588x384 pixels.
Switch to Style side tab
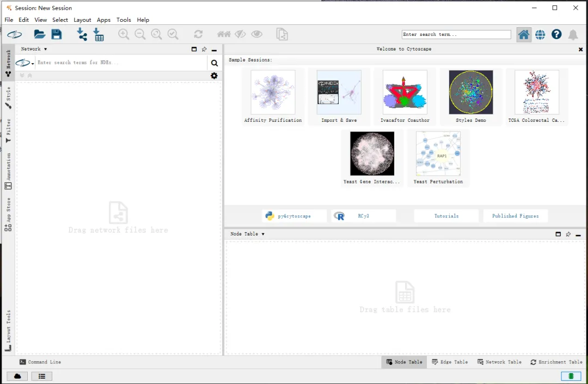click(8, 98)
